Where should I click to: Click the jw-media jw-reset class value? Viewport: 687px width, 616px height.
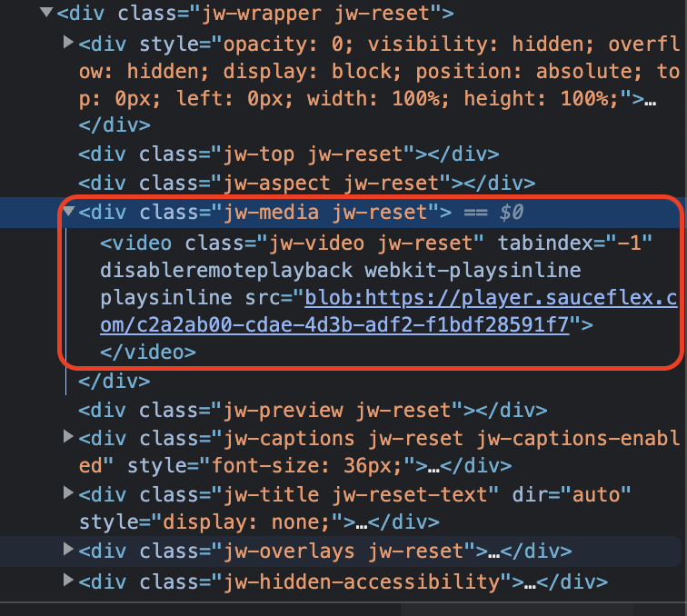(x=325, y=212)
